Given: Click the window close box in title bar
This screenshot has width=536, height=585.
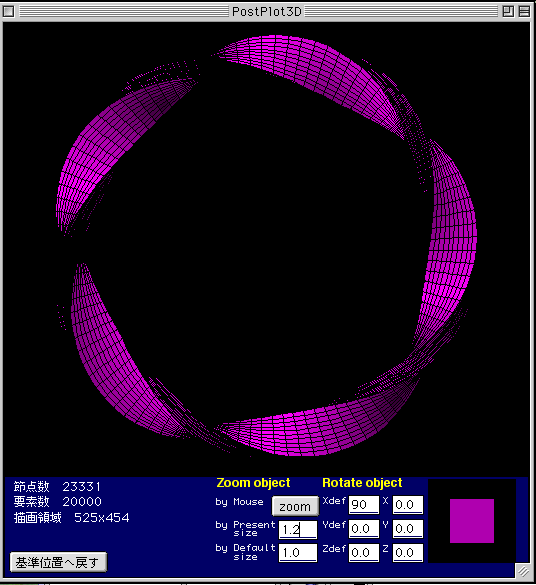Looking at the screenshot, I should pos(8,12).
